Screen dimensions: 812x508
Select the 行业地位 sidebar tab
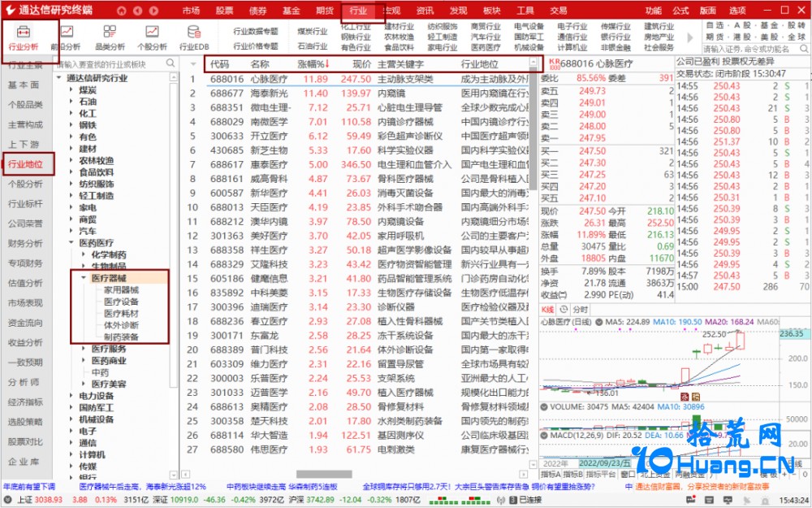click(25, 164)
